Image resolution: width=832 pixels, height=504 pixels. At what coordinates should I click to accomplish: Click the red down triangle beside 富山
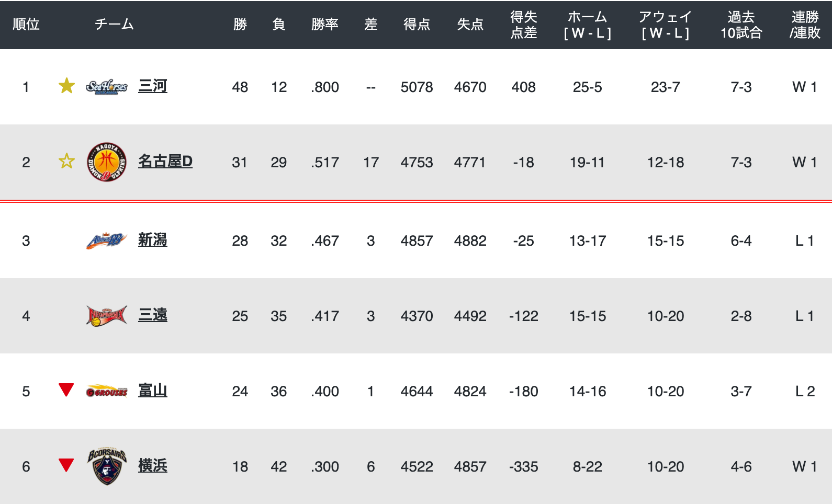pos(66,390)
